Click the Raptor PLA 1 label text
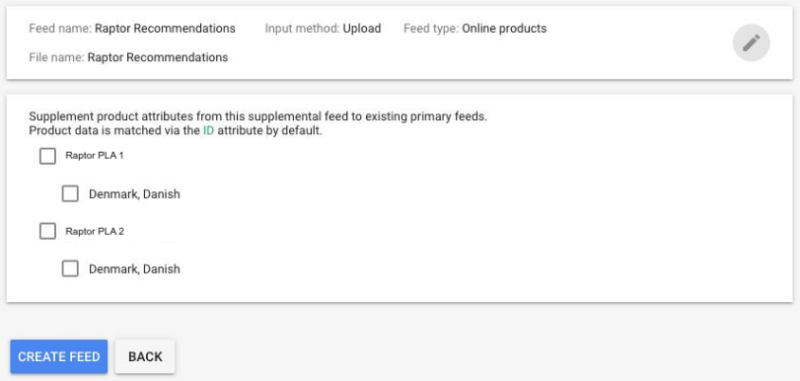The width and height of the screenshot is (800, 381). coord(94,156)
